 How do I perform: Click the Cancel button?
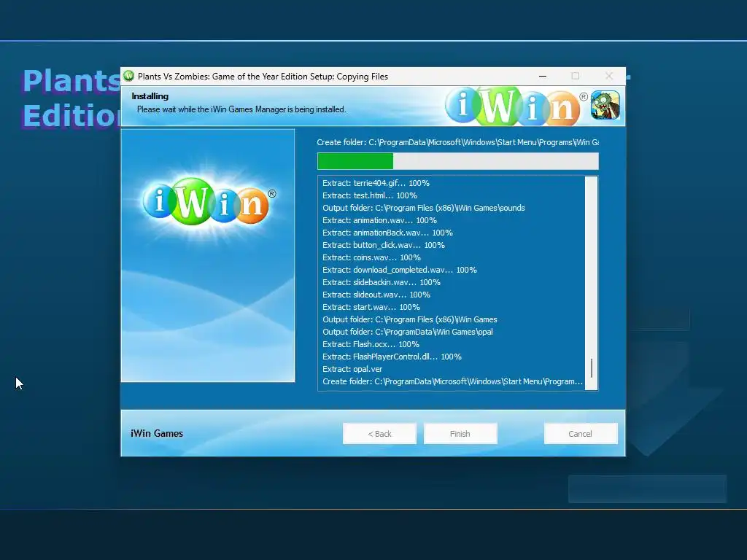tap(580, 433)
